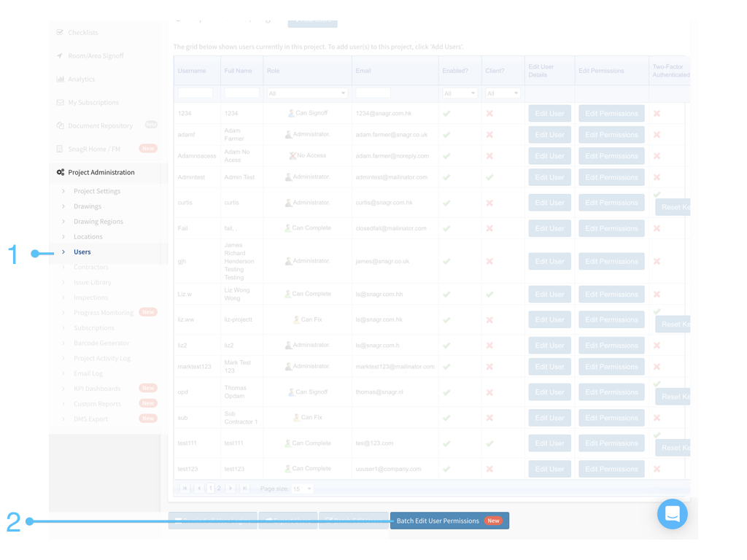Expand the Drawing Regions chevron
This screenshot has width=747, height=560.
(63, 222)
